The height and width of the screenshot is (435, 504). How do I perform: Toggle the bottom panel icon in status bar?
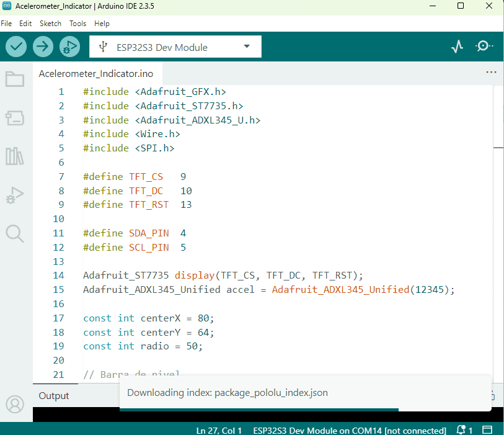pos(487,430)
